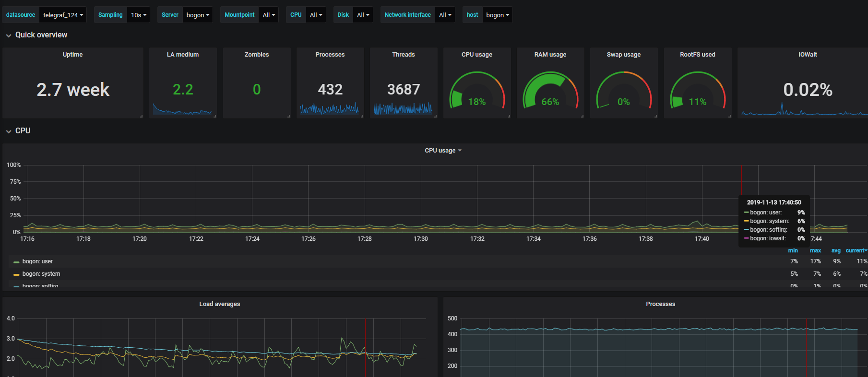Image resolution: width=868 pixels, height=377 pixels.
Task: Click the red vertical marker in Processes graph
Action: pyautogui.click(x=806, y=348)
